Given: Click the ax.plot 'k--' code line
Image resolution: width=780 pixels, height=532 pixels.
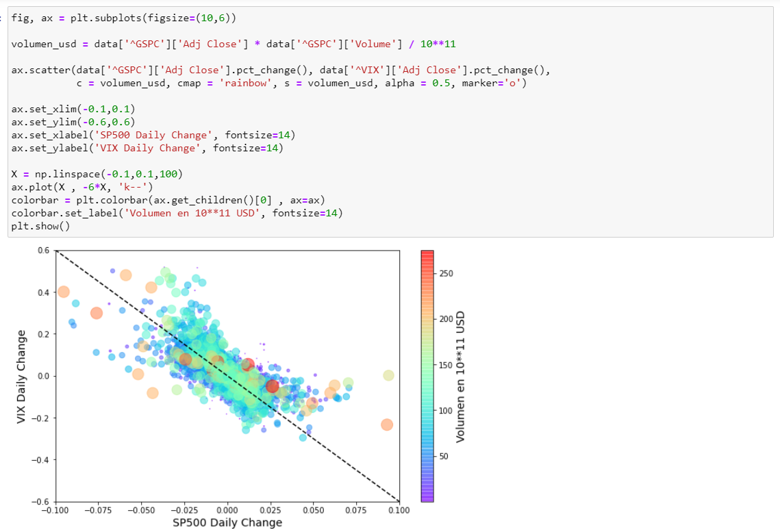Looking at the screenshot, I should coord(82,187).
